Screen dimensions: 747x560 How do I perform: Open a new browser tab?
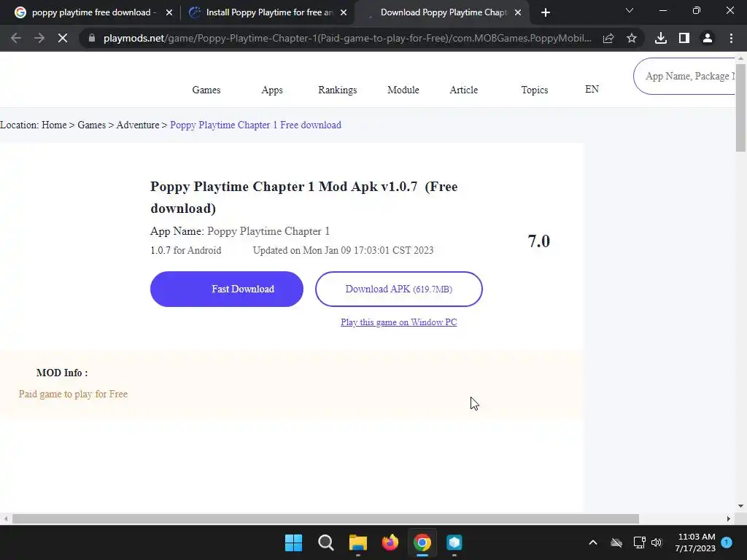546,12
